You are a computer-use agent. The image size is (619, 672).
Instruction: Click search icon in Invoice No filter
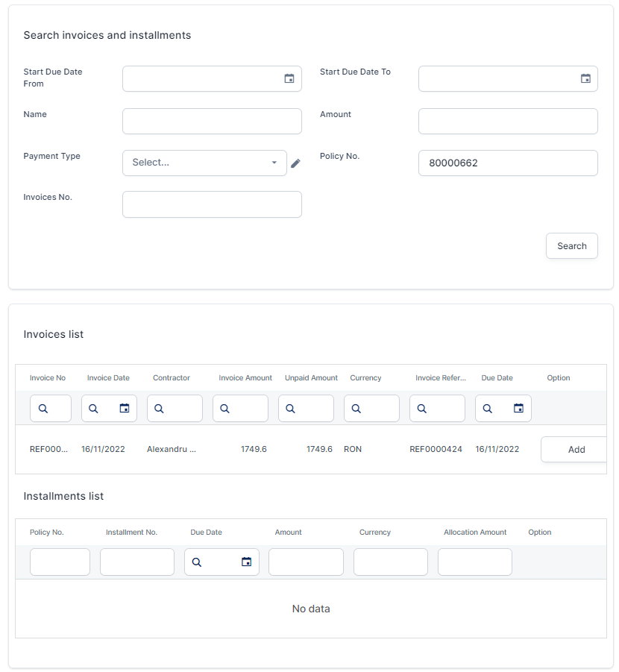(x=43, y=409)
